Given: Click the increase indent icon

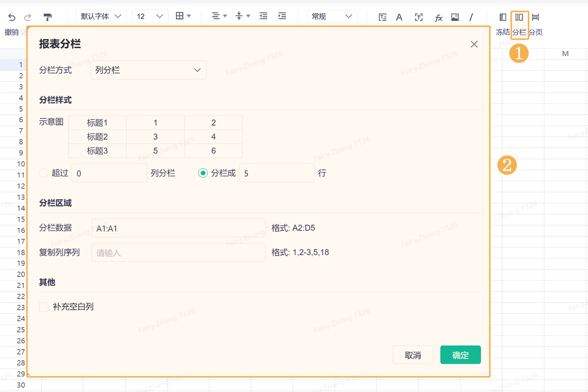Looking at the screenshot, I should (x=282, y=16).
